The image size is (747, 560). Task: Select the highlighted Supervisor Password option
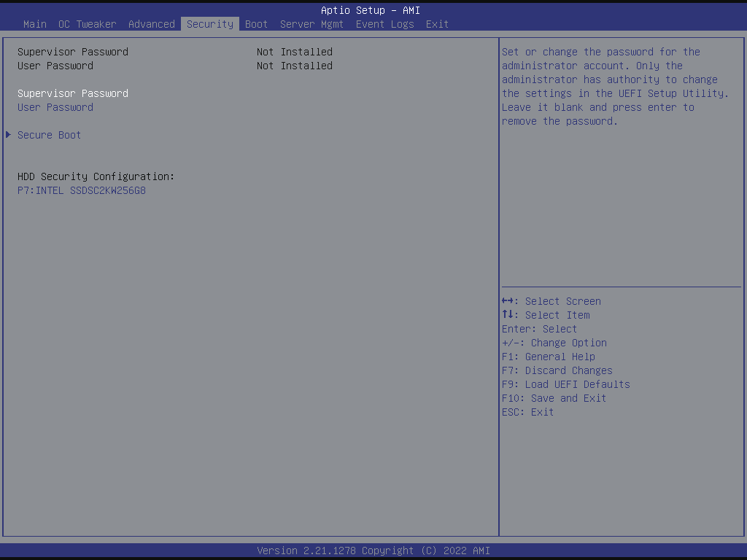click(73, 93)
